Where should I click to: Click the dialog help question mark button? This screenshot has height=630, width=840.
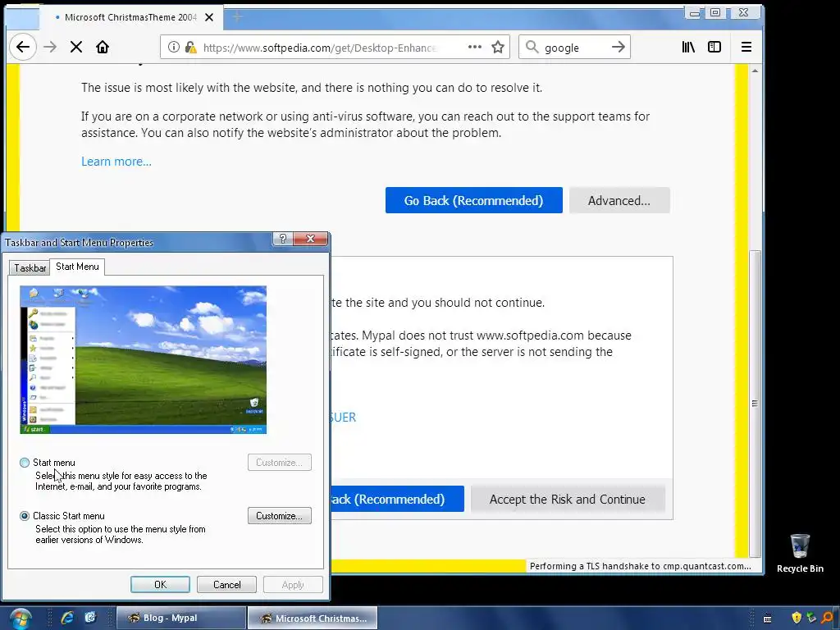(x=283, y=239)
